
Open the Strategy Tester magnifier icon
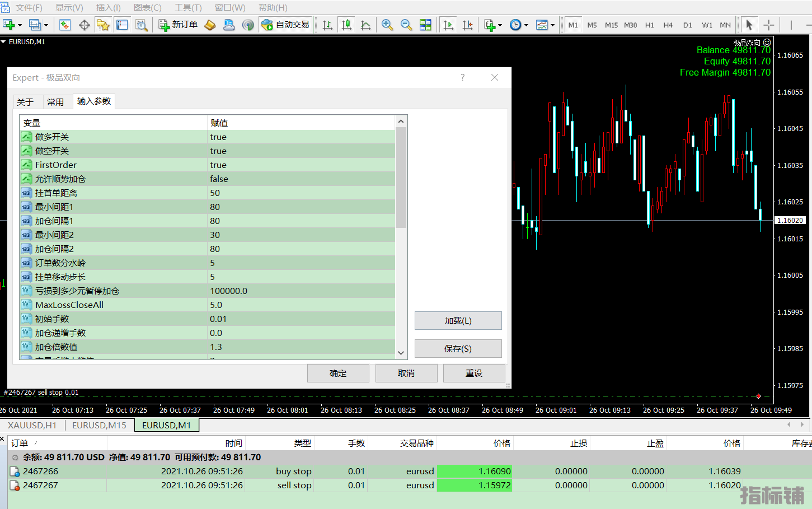click(141, 25)
